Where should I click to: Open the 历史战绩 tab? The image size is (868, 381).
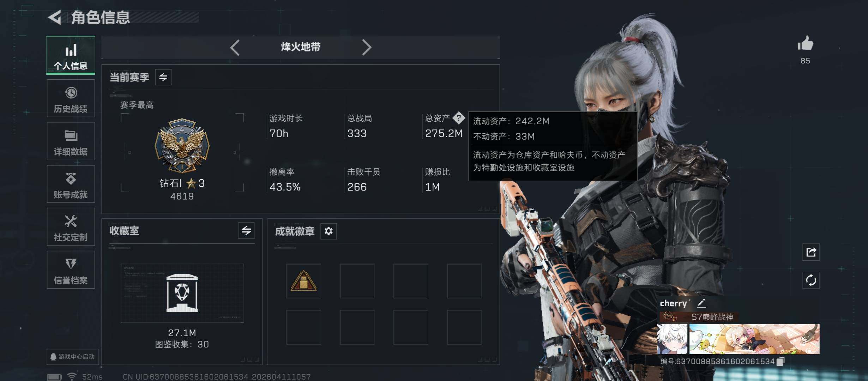pyautogui.click(x=71, y=98)
